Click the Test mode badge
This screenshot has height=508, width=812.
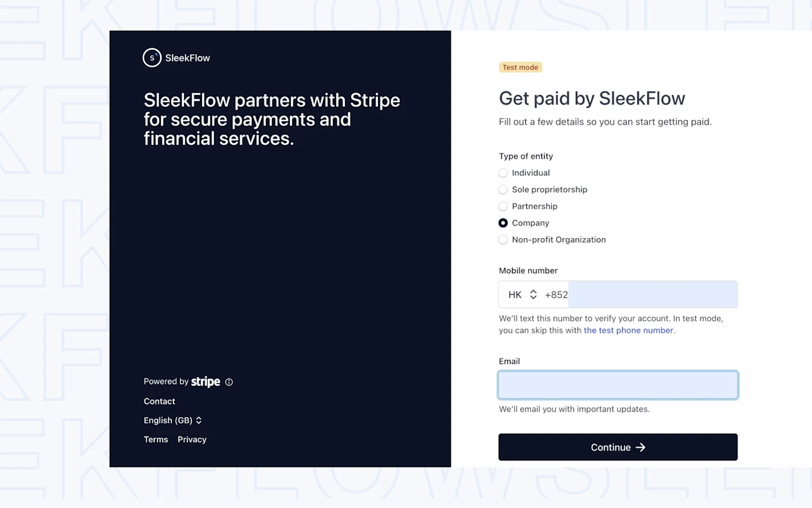pos(520,67)
